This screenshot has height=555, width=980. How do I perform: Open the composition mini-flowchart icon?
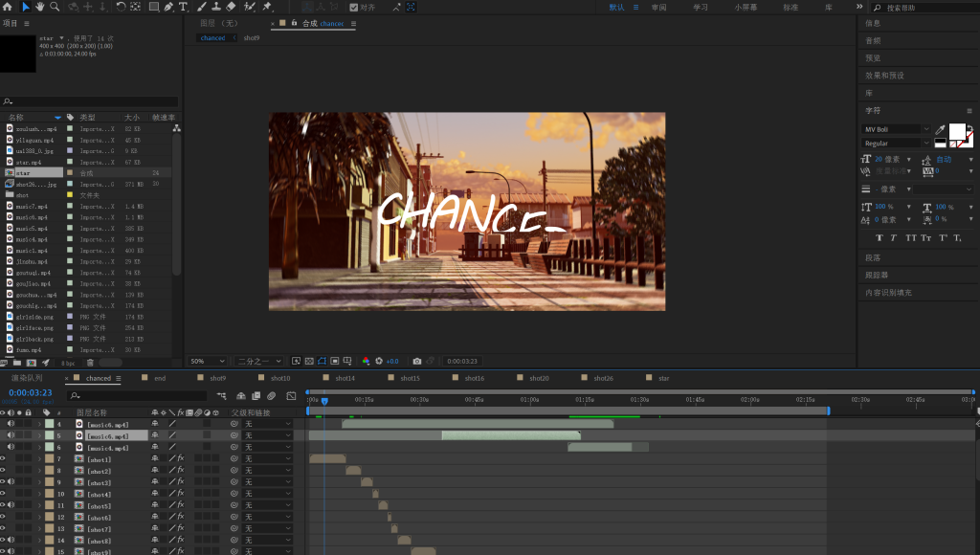222,395
